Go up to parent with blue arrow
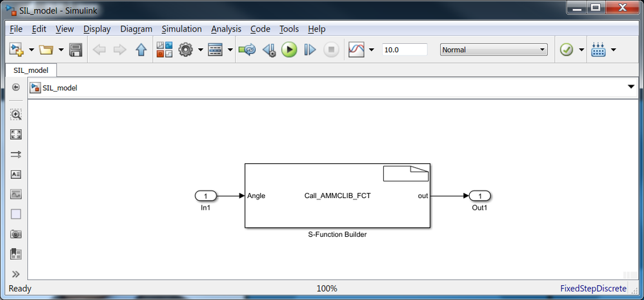Image resolution: width=644 pixels, height=300 pixels. (x=141, y=50)
